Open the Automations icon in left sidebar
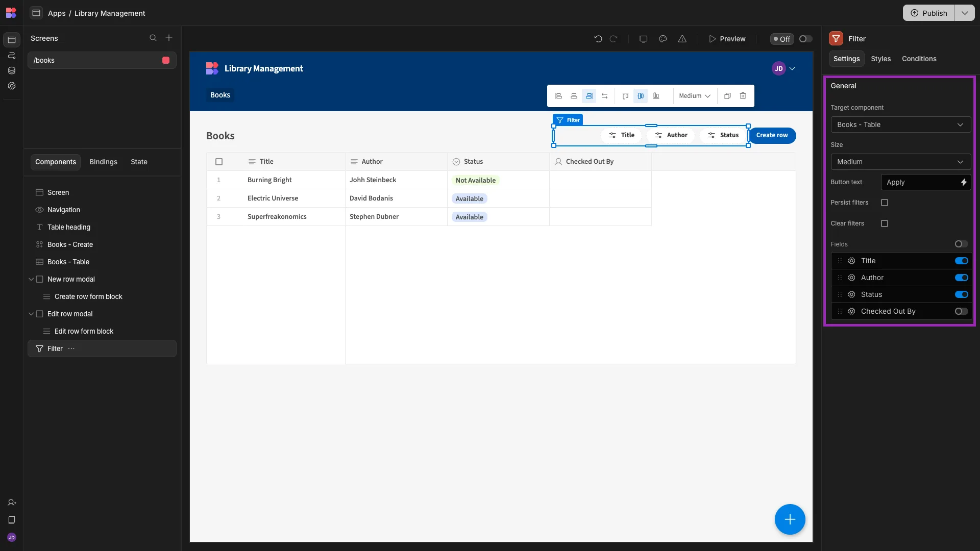The width and height of the screenshot is (980, 551). pyautogui.click(x=12, y=56)
